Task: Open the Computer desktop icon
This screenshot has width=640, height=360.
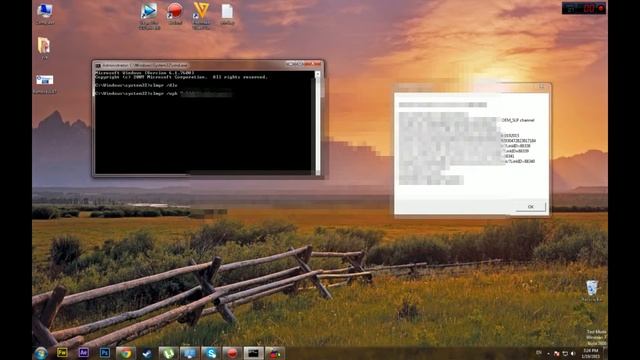Action: tap(44, 14)
